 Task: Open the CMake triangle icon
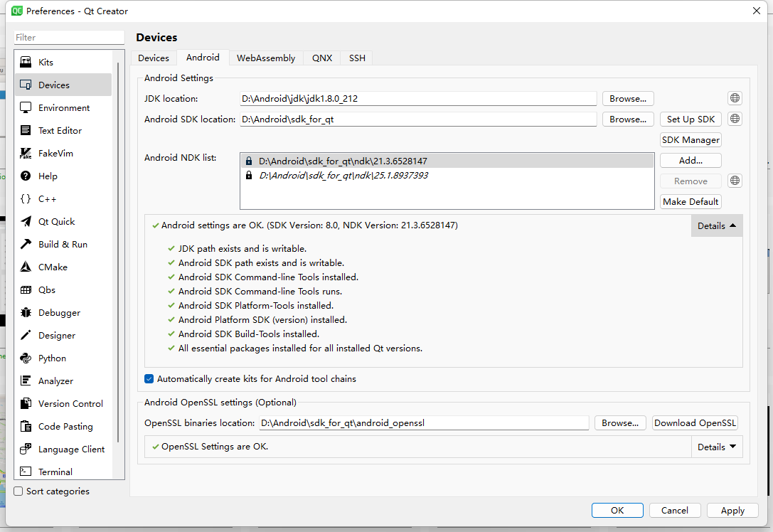coord(26,267)
